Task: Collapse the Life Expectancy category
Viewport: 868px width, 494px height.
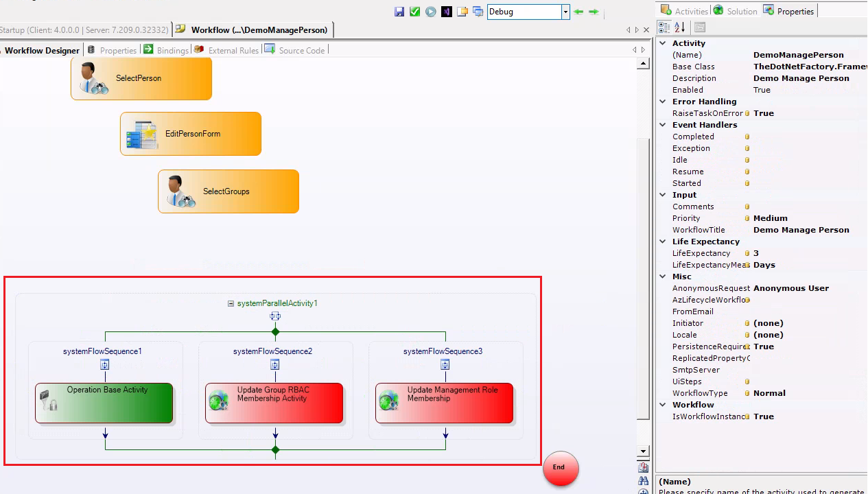Action: click(x=663, y=242)
